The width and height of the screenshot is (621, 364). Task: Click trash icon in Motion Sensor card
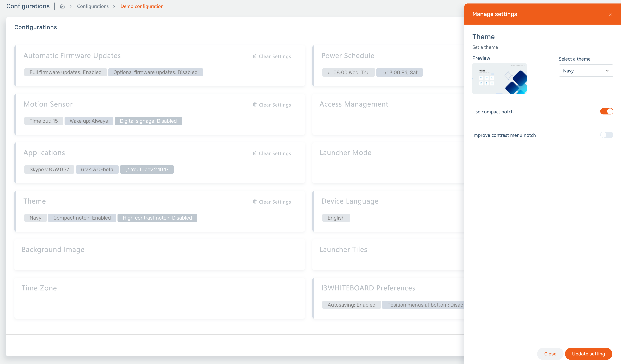(255, 105)
